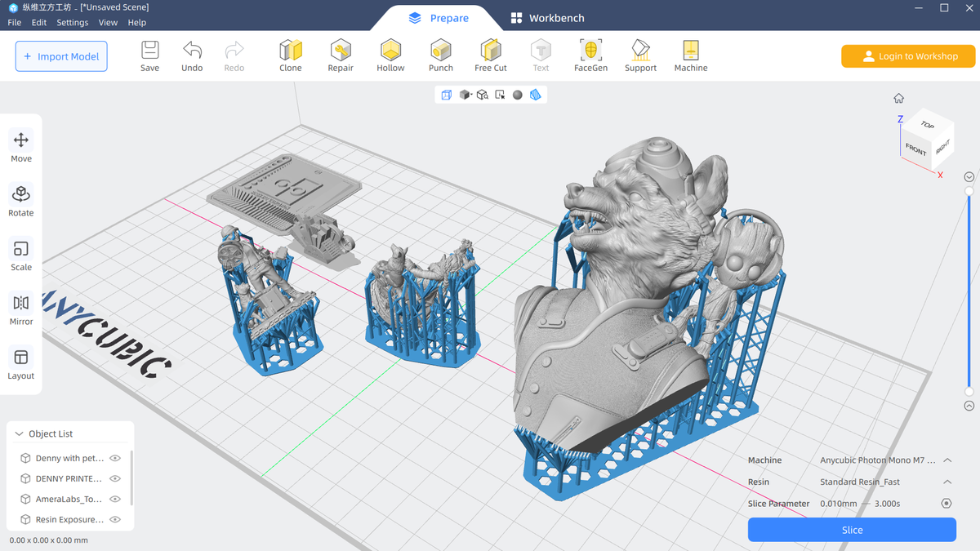This screenshot has height=551, width=980.
Task: Select Denny with pet in Object List
Action: [69, 459]
